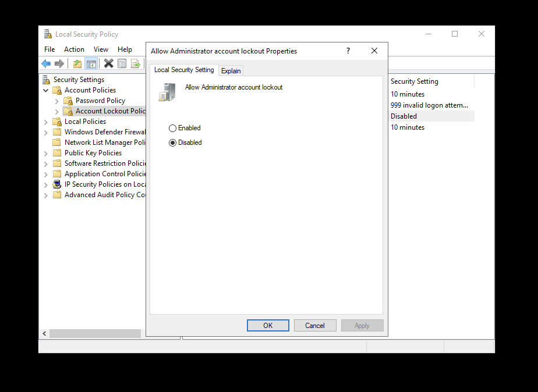This screenshot has width=538, height=392.
Task: Click the Up one level folder icon
Action: click(x=77, y=64)
